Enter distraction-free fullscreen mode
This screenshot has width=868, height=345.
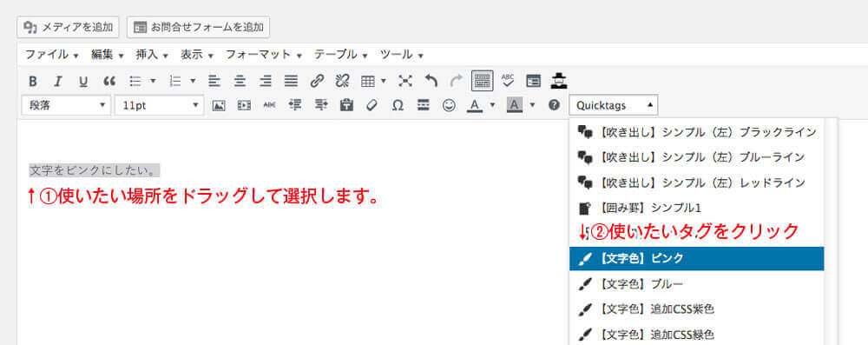click(405, 81)
